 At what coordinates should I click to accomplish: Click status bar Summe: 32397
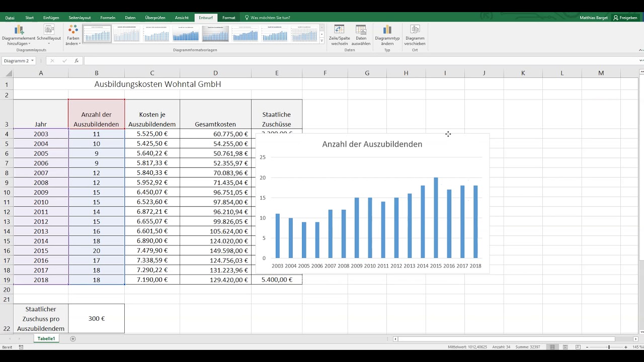point(528,347)
